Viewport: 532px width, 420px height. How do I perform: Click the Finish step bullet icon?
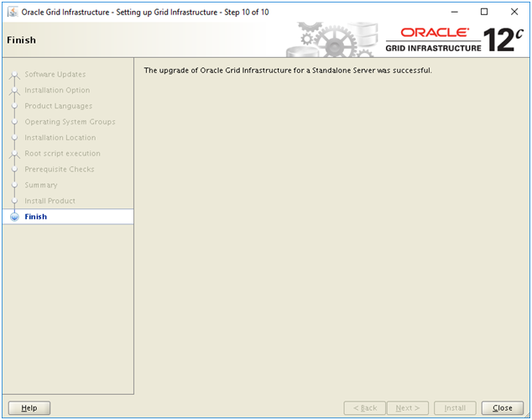(14, 217)
